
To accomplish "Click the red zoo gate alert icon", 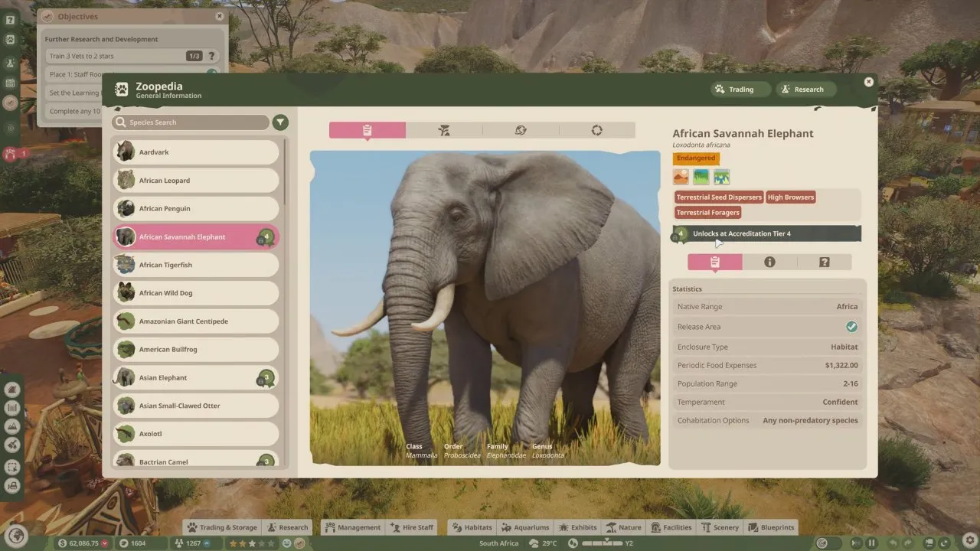I will 11,153.
